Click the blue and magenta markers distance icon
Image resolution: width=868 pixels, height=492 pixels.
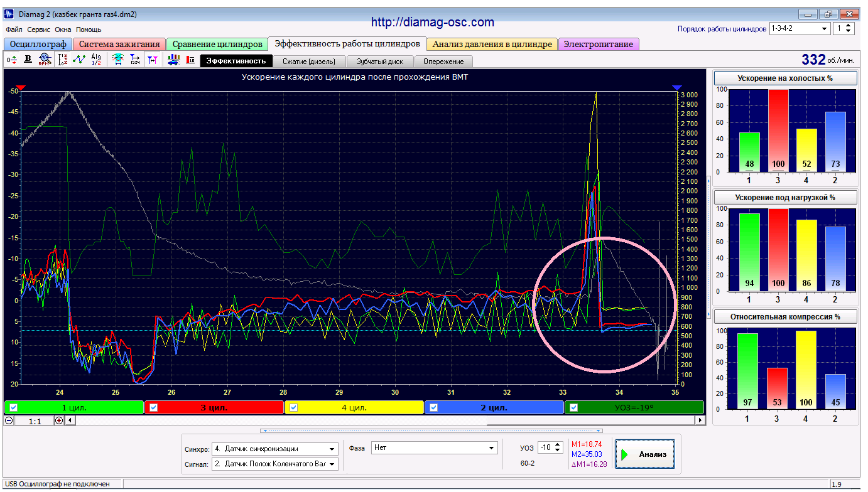click(153, 60)
